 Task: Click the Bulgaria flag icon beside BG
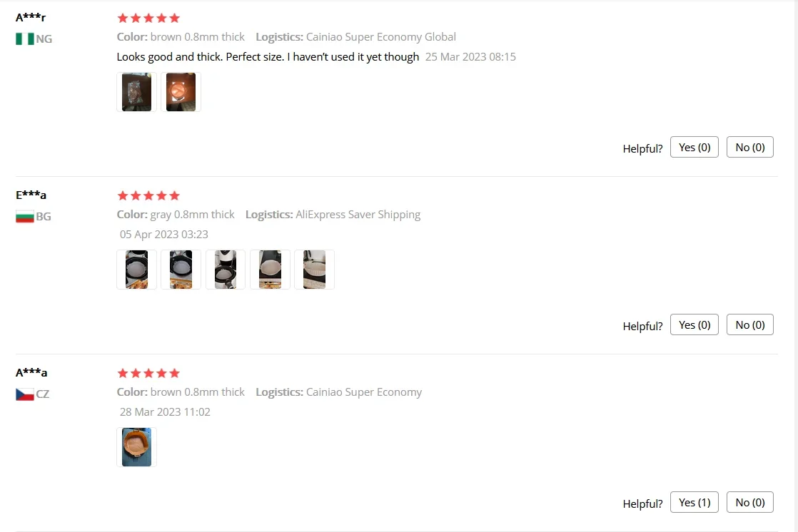(25, 217)
